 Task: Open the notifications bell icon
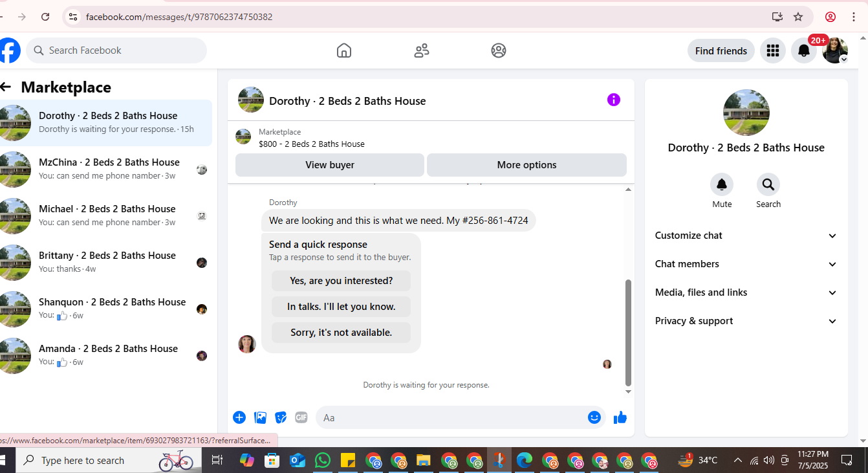point(804,50)
